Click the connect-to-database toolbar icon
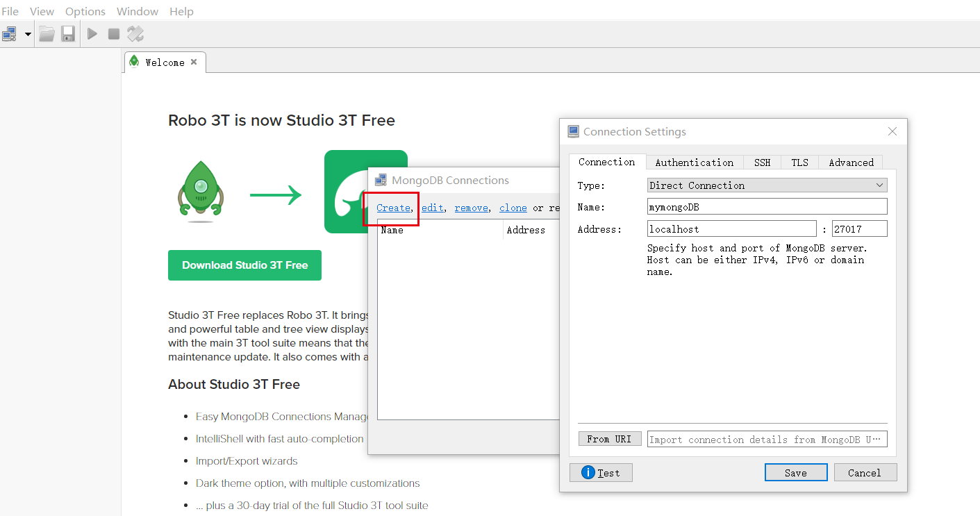Viewport: 980px width, 516px height. pos(10,33)
